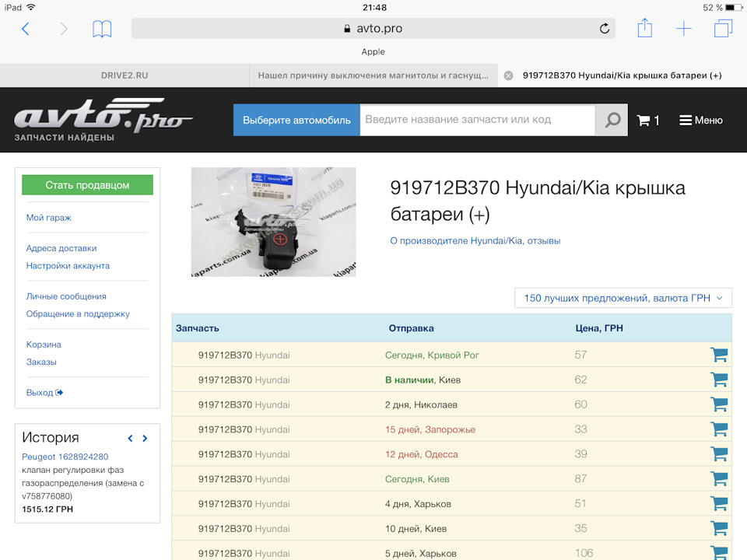Add Одесса offer (39) to cart
Viewport: 747px width, 560px height.
719,453
